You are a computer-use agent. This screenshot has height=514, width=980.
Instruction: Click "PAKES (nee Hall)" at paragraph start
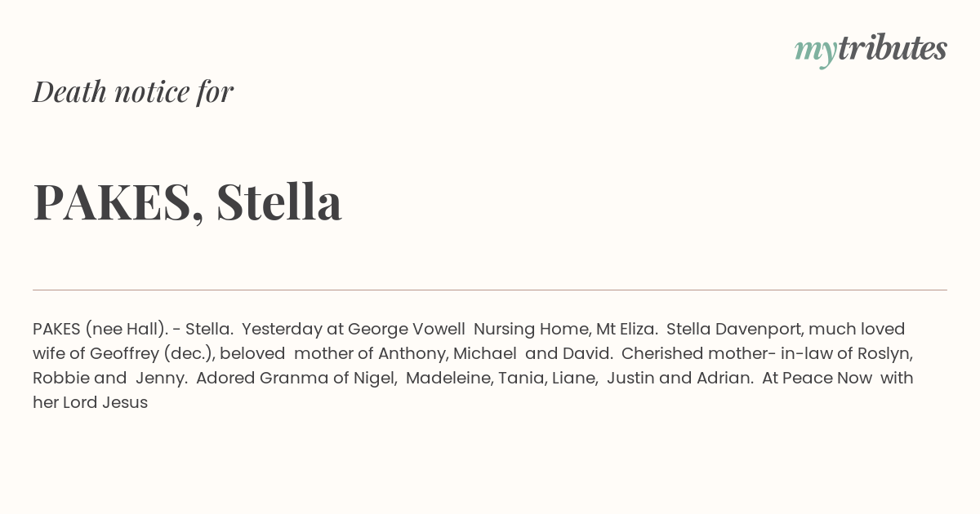tap(100, 329)
